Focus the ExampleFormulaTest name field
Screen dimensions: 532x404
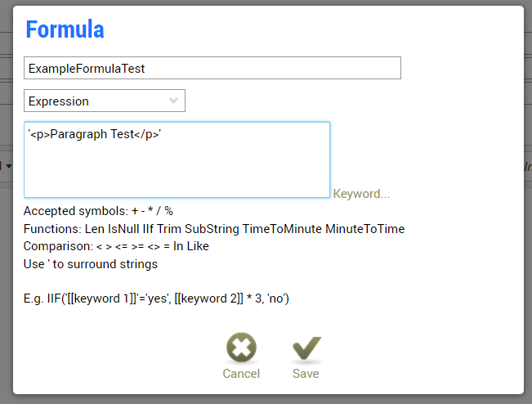(212, 69)
